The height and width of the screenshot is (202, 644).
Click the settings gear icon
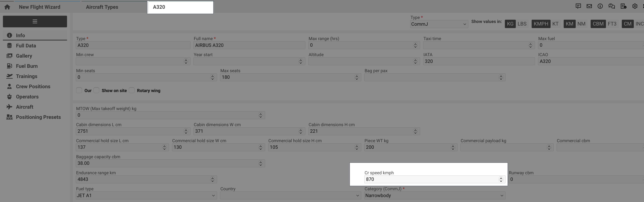(635, 6)
